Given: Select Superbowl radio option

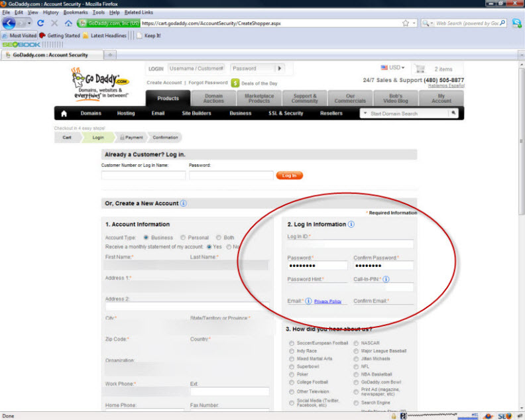Looking at the screenshot, I should 292,366.
